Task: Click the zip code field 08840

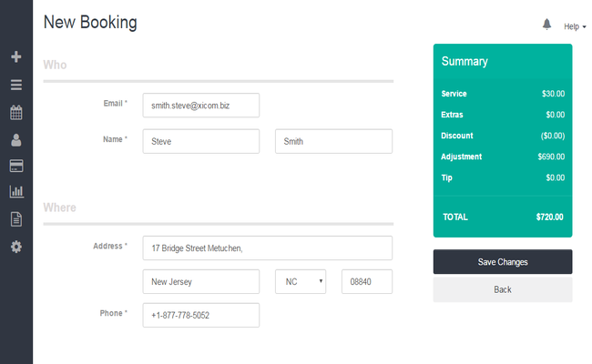Action: [x=366, y=282]
